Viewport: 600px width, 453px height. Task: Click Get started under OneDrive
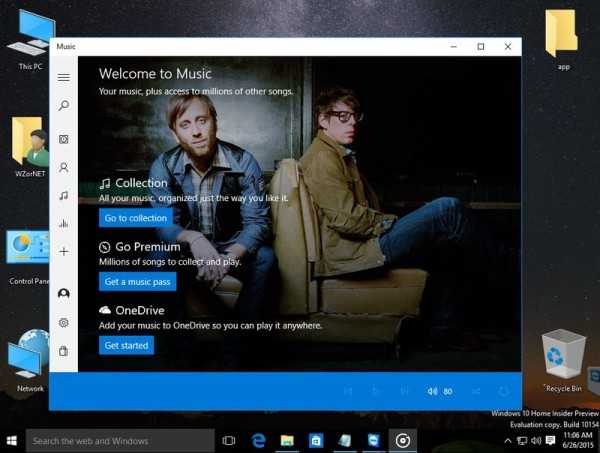pos(126,345)
